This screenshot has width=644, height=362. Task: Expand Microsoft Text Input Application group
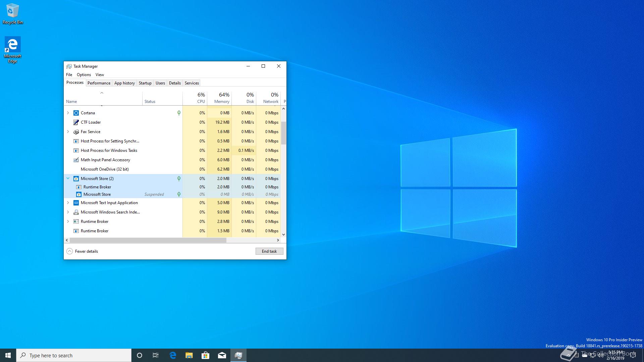[68, 203]
